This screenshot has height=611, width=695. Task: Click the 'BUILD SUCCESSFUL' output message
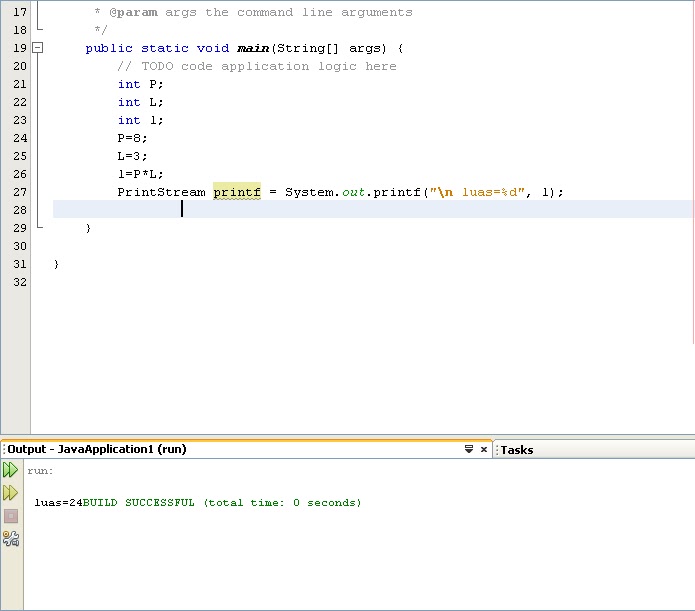pos(139,503)
